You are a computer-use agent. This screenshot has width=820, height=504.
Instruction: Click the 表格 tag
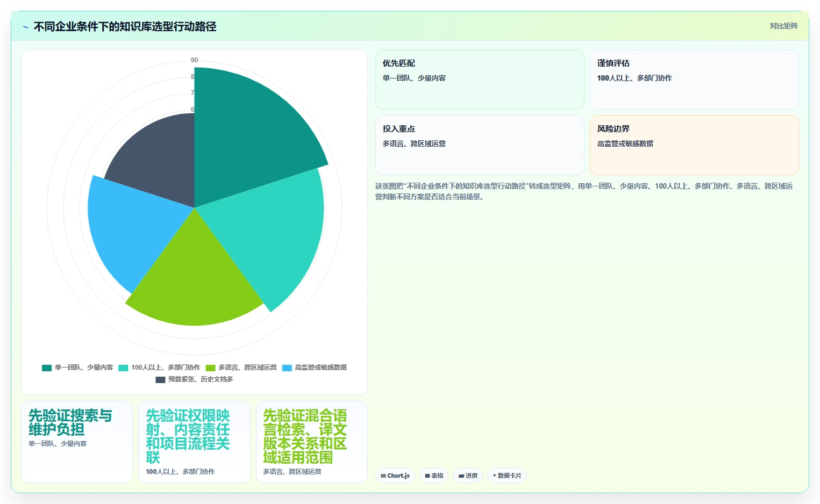point(434,476)
